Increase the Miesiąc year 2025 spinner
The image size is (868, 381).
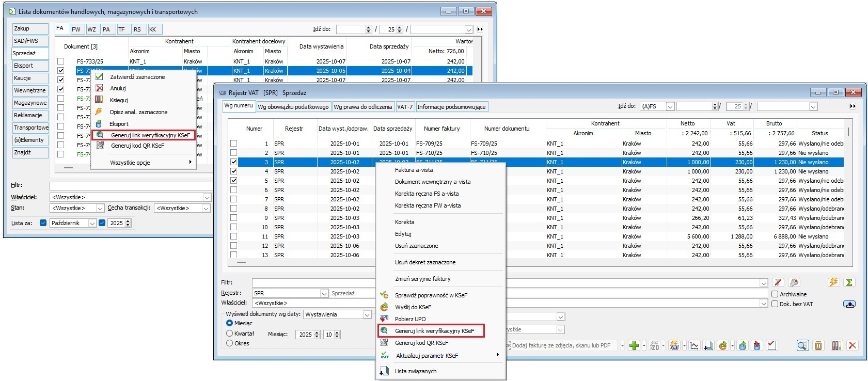pyautogui.click(x=315, y=332)
